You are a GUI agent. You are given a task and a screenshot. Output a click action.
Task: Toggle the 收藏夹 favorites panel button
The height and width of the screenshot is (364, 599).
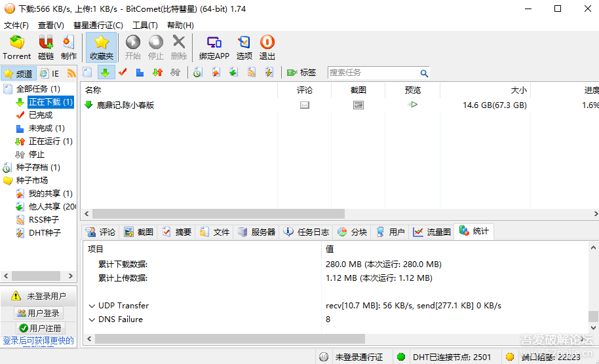(102, 47)
